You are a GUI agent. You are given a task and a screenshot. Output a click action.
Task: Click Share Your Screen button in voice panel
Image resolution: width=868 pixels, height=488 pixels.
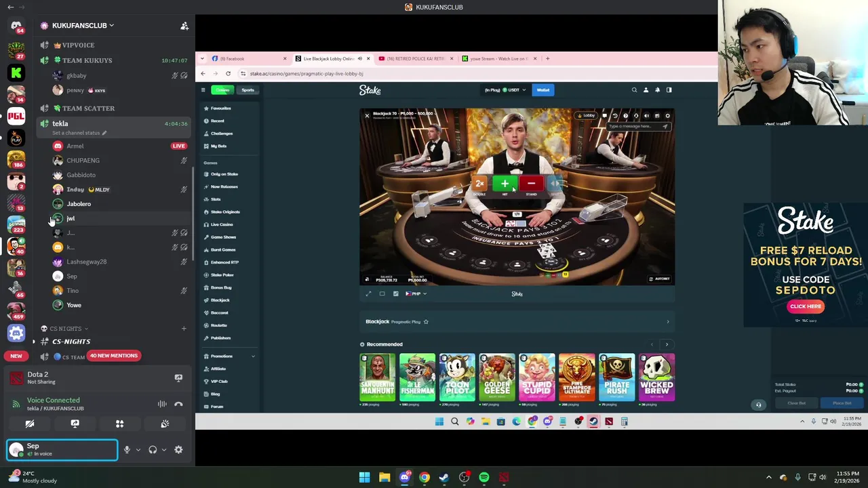[75, 424]
